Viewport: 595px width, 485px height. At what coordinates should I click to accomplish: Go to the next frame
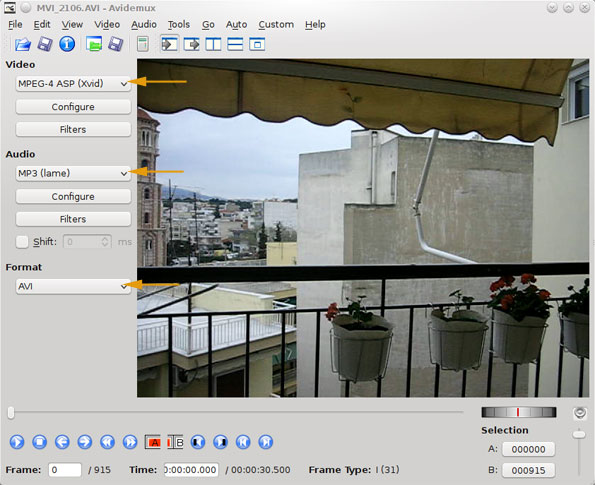tap(85, 442)
